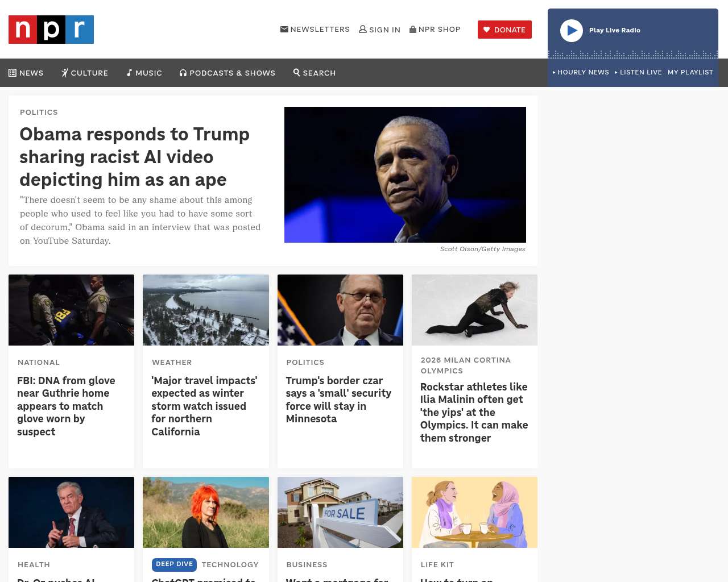Click the Business category label
This screenshot has height=582, width=728.
(x=307, y=564)
